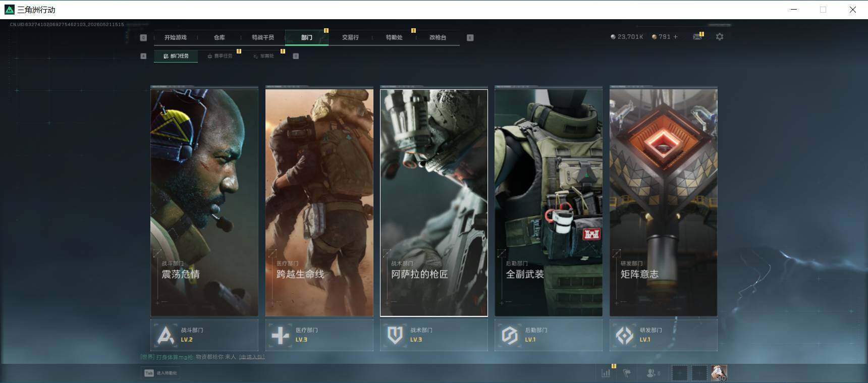Click the 研发部门 LV.1 button
Viewport: 868px width, 383px height.
pyautogui.click(x=664, y=335)
